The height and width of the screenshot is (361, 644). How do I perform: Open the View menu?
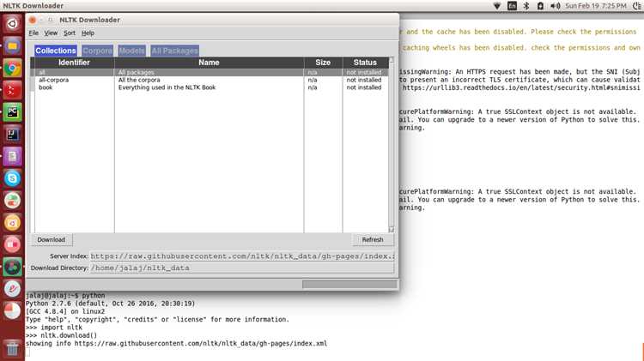(x=51, y=33)
